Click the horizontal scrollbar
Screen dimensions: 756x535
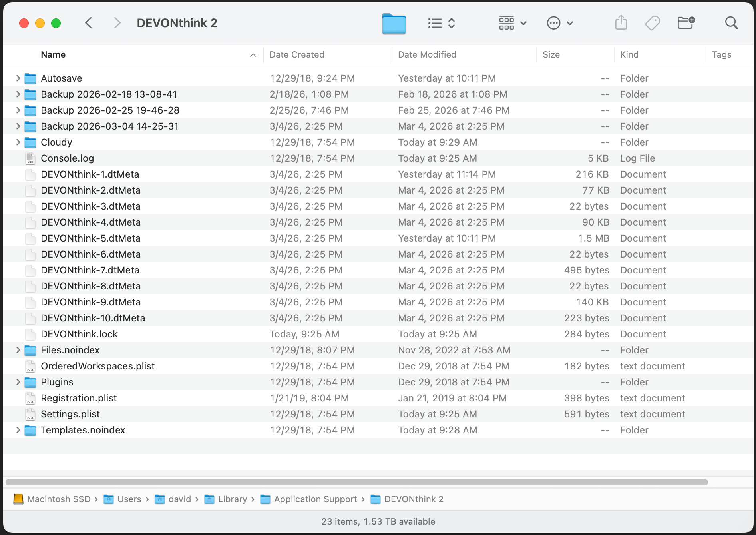[356, 482]
